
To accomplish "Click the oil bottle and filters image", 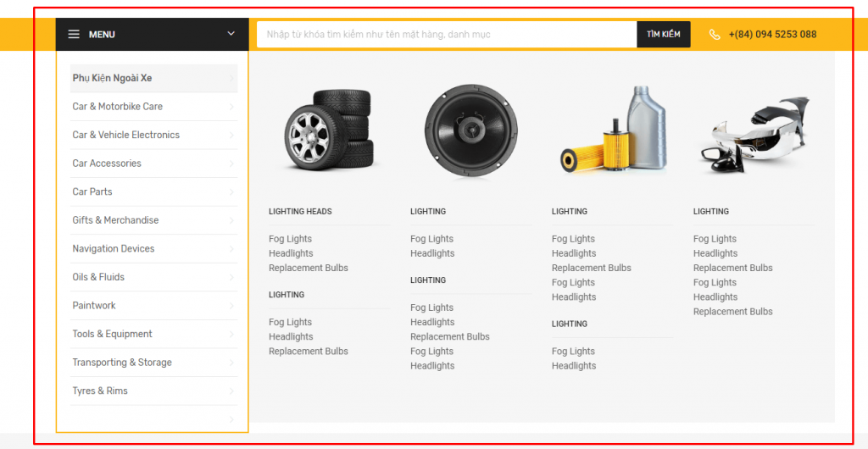I will pos(612,129).
